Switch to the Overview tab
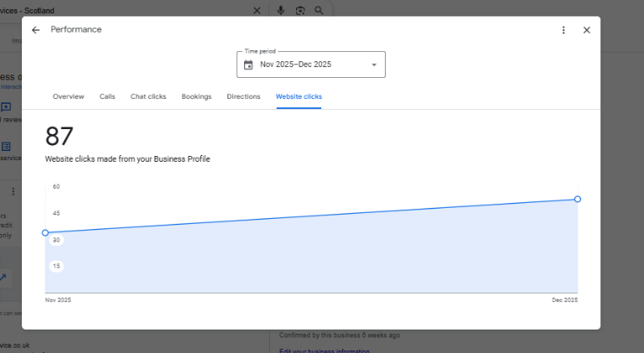Viewport: 644px width, 353px height. coord(68,96)
